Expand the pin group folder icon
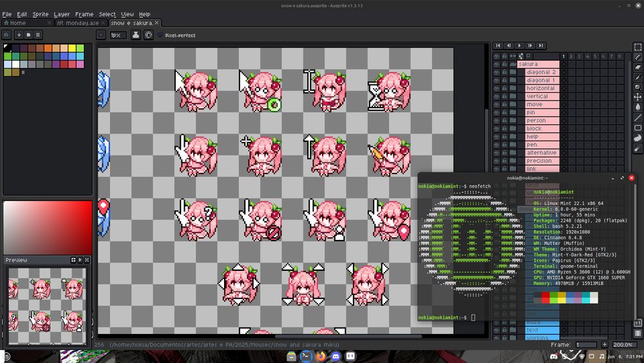Viewport: 644px width, 363px height. 513,112
